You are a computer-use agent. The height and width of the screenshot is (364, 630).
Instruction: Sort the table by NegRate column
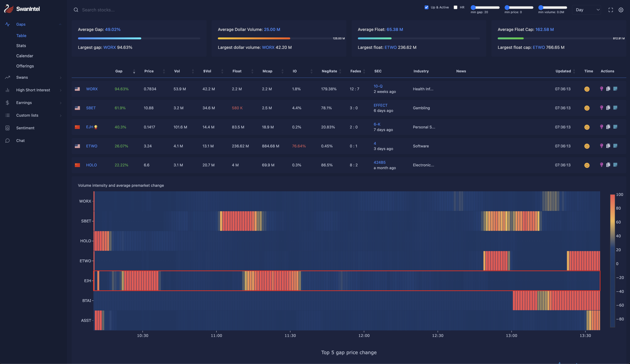coord(340,71)
